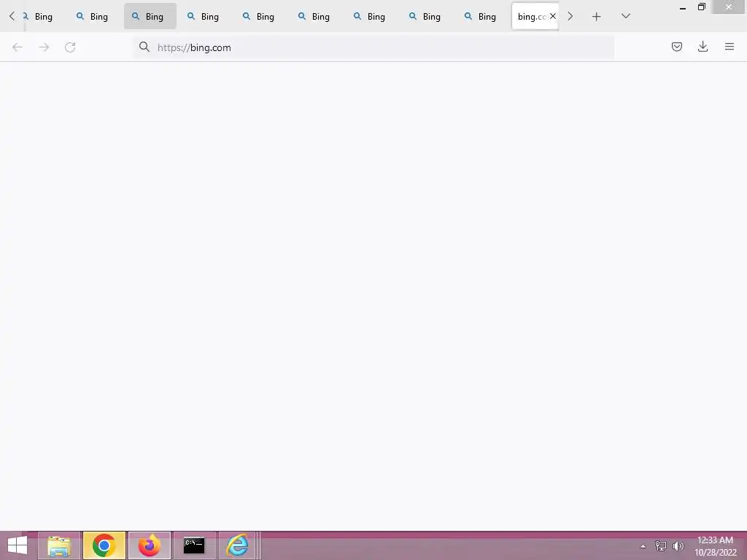The height and width of the screenshot is (560, 747).
Task: Select the active bing.com tab
Action: pyautogui.click(x=535, y=16)
